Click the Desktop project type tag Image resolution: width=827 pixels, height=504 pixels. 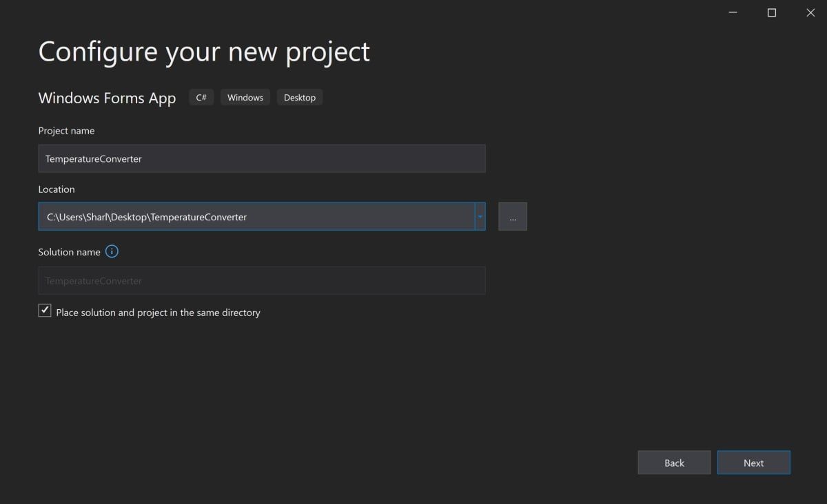(300, 98)
